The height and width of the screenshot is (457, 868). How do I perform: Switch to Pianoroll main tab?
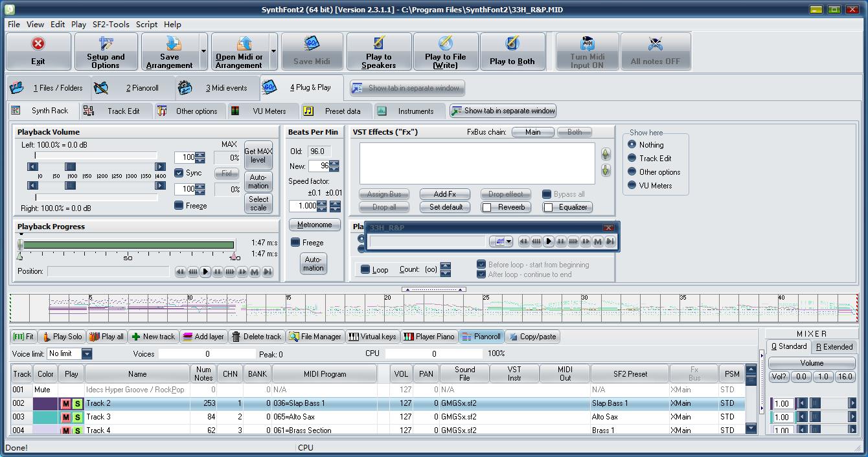[x=133, y=87]
